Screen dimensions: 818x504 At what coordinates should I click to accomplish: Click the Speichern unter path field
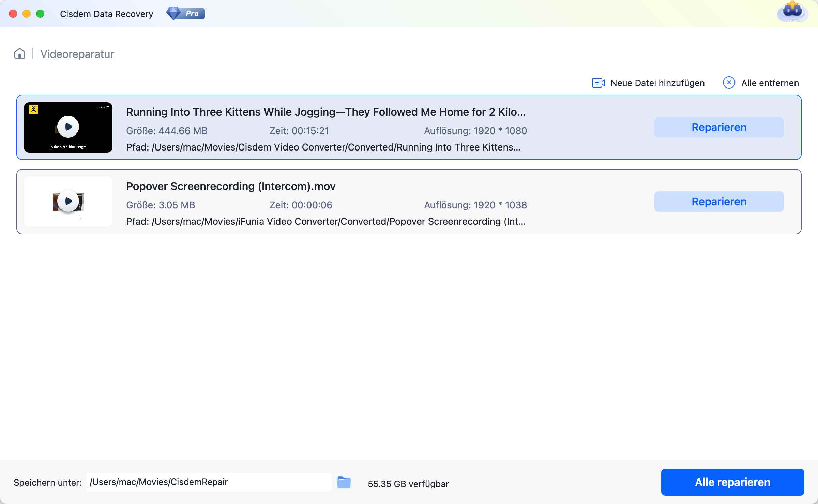(208, 482)
